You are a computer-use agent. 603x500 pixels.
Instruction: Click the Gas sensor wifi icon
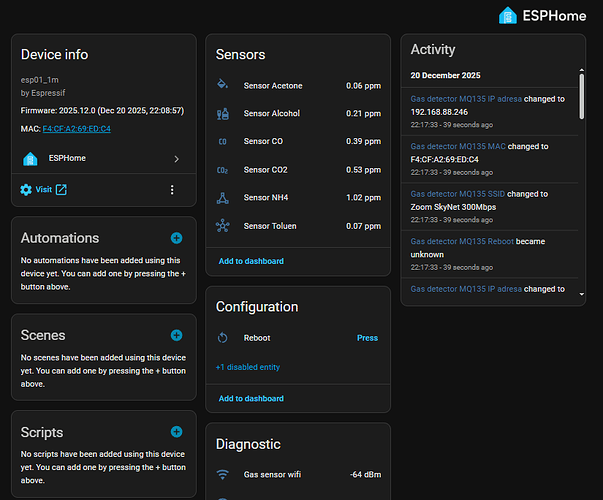(x=222, y=474)
